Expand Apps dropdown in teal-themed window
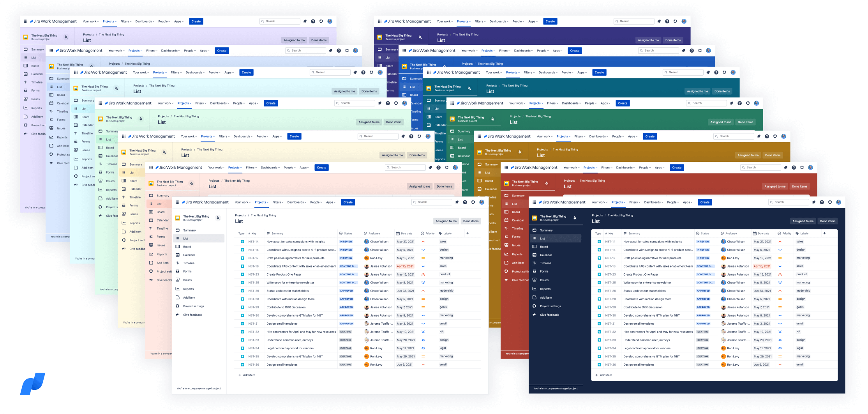The image size is (868, 414). click(582, 73)
